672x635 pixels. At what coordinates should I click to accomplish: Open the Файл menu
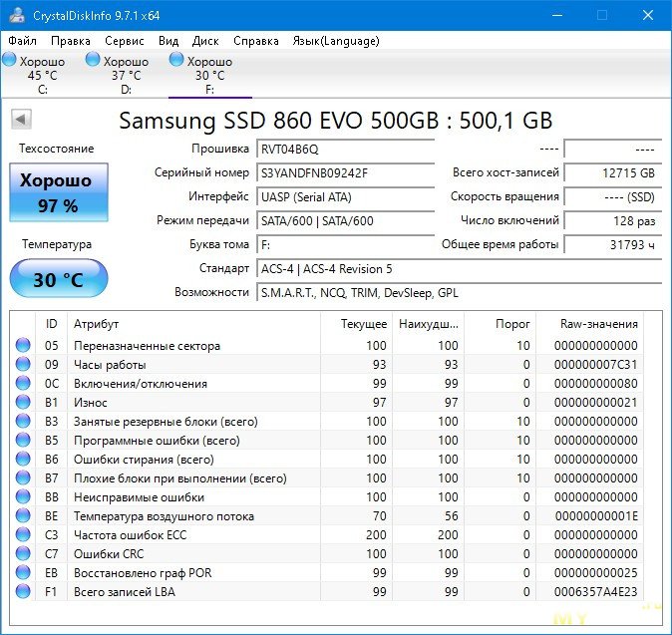pos(22,41)
